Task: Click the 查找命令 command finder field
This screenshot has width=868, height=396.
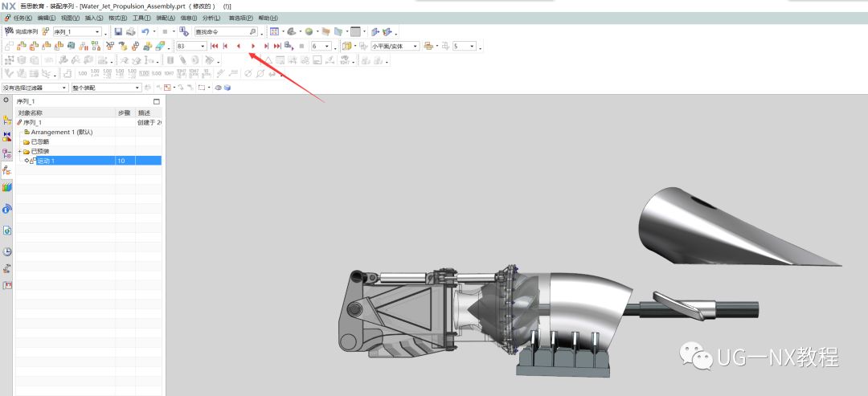Action: pos(225,31)
